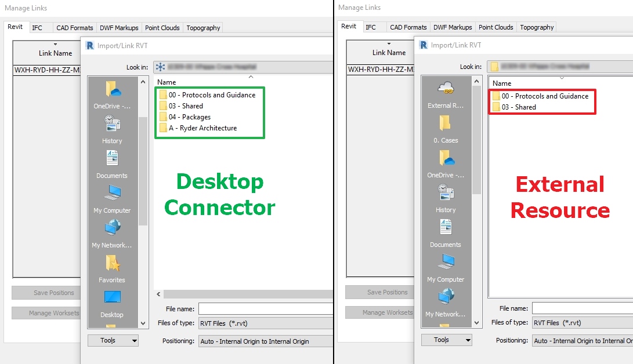633x364 pixels.
Task: Switch to Topography tab in right window
Action: [x=537, y=27]
